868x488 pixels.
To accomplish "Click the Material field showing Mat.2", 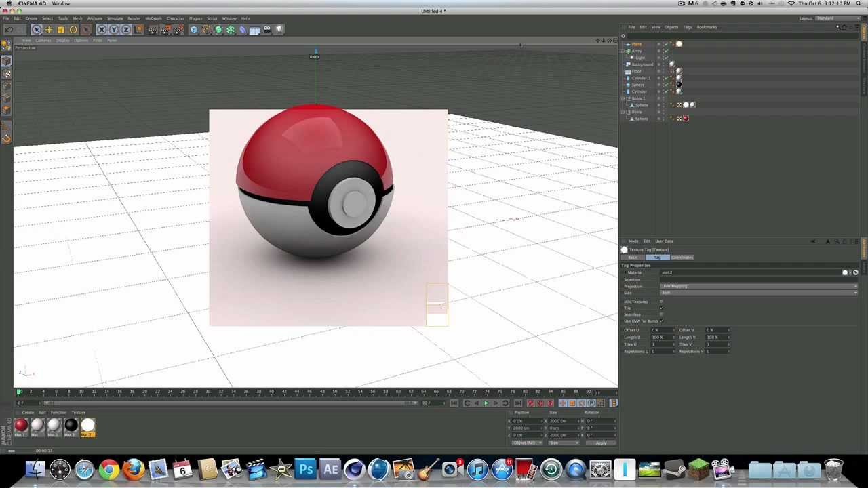I will (x=751, y=272).
